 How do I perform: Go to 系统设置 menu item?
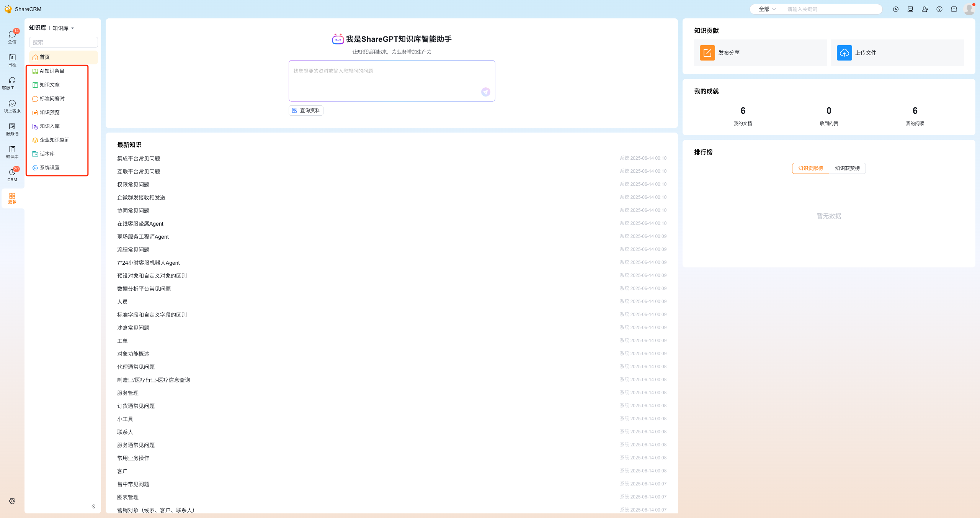tap(50, 167)
